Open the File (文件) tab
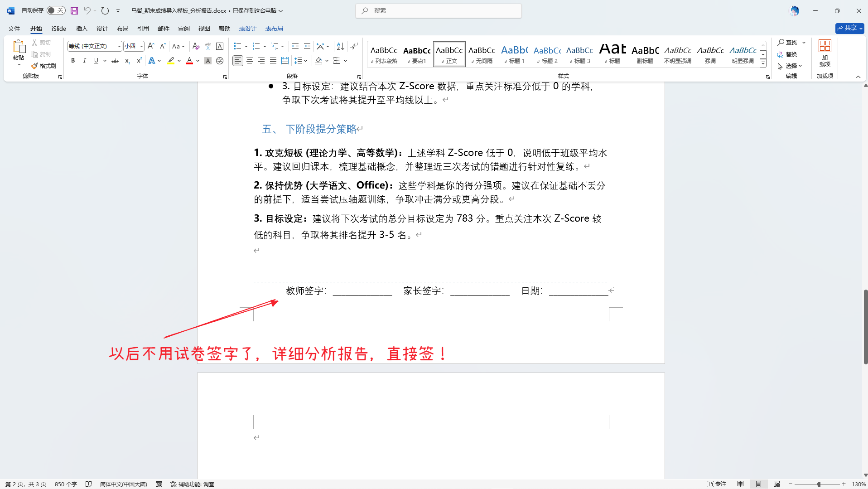 (14, 29)
